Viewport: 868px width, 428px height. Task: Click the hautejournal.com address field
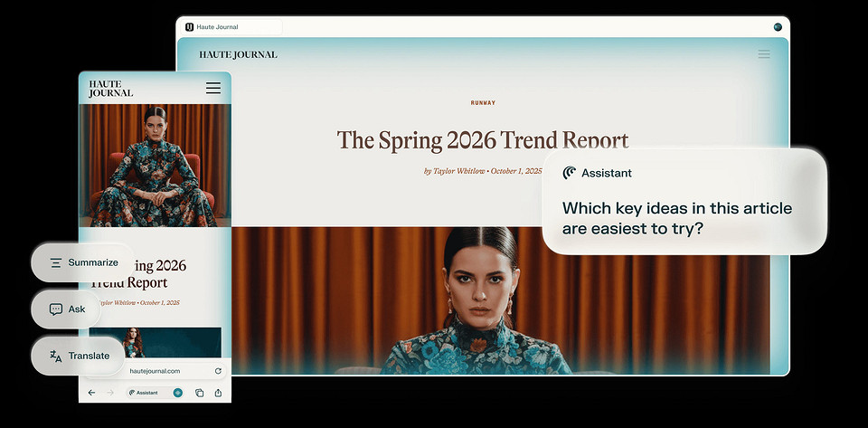tap(155, 371)
